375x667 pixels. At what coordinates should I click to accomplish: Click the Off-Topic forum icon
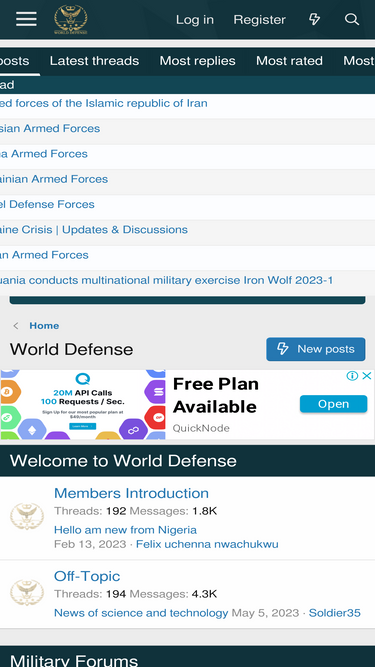pos(27,593)
